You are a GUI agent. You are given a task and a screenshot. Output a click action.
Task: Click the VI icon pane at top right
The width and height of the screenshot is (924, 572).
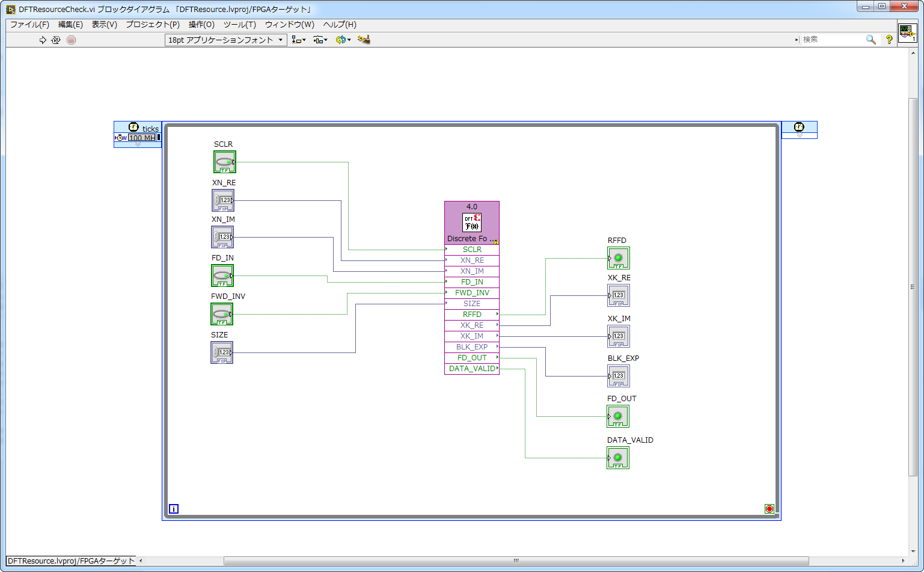(x=907, y=33)
